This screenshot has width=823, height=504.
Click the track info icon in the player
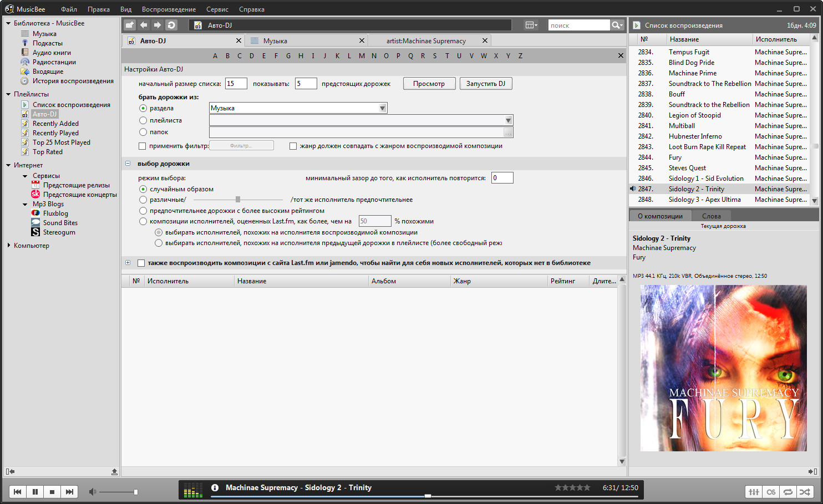click(215, 488)
